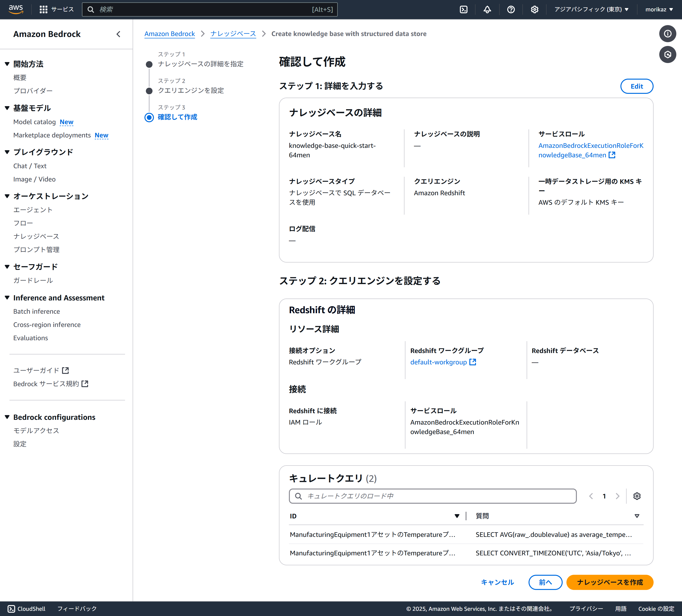Collapse the Amazon Bedrock side navigation
This screenshot has width=682, height=616.
tap(118, 34)
